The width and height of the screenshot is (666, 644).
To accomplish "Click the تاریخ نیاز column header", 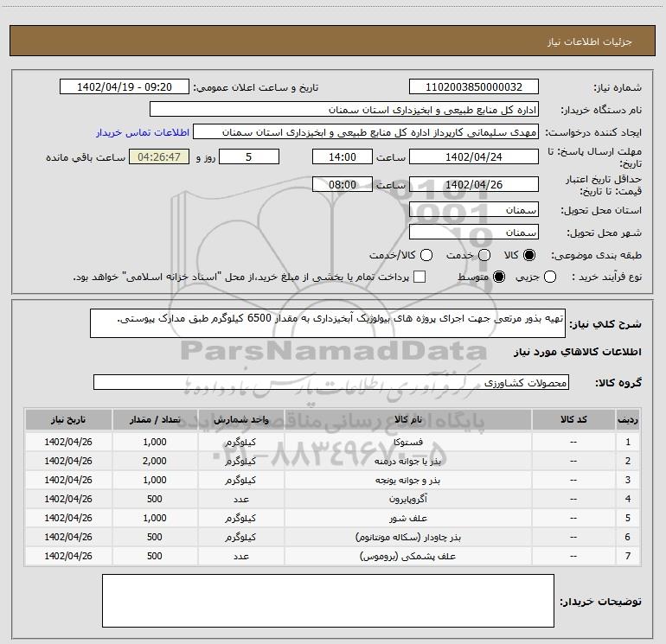I will tap(68, 419).
